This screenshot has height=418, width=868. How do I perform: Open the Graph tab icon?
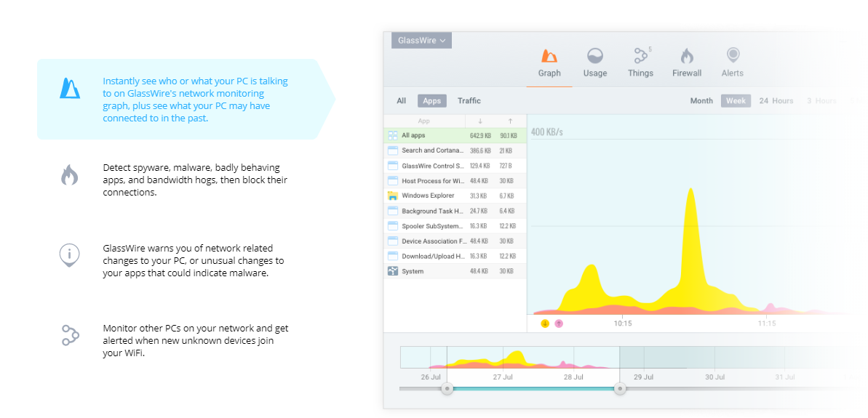(x=549, y=56)
